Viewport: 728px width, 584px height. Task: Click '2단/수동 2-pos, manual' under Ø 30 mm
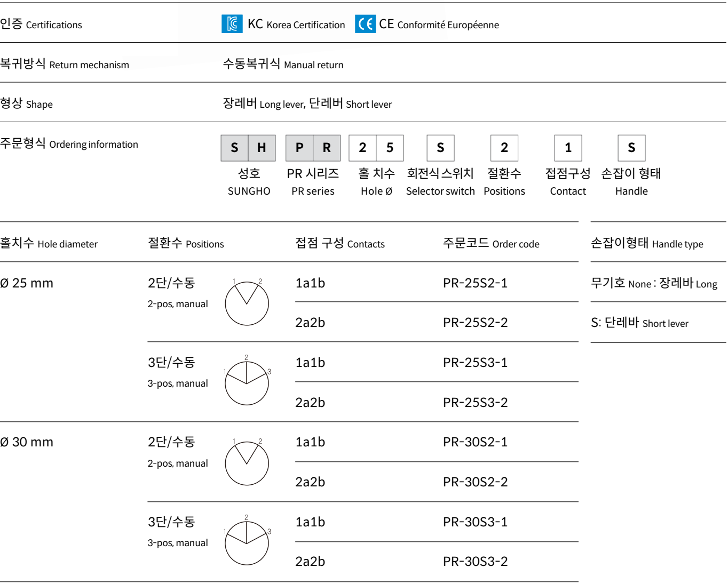178,452
